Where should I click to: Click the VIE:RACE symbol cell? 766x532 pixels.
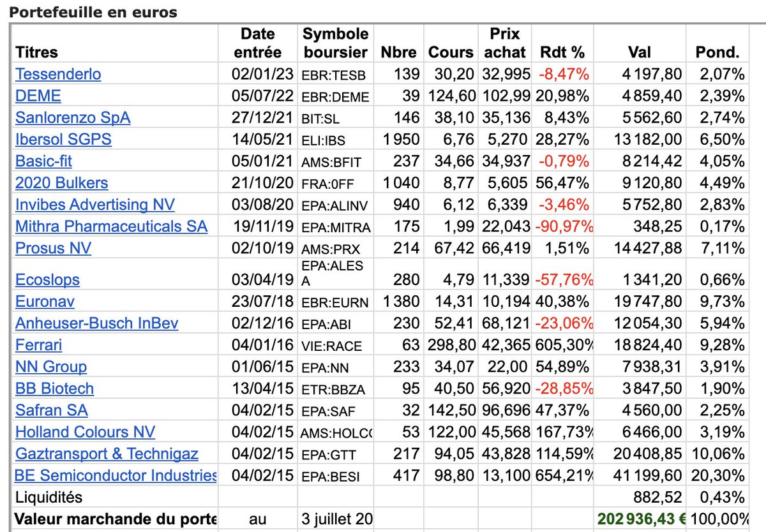(x=332, y=346)
